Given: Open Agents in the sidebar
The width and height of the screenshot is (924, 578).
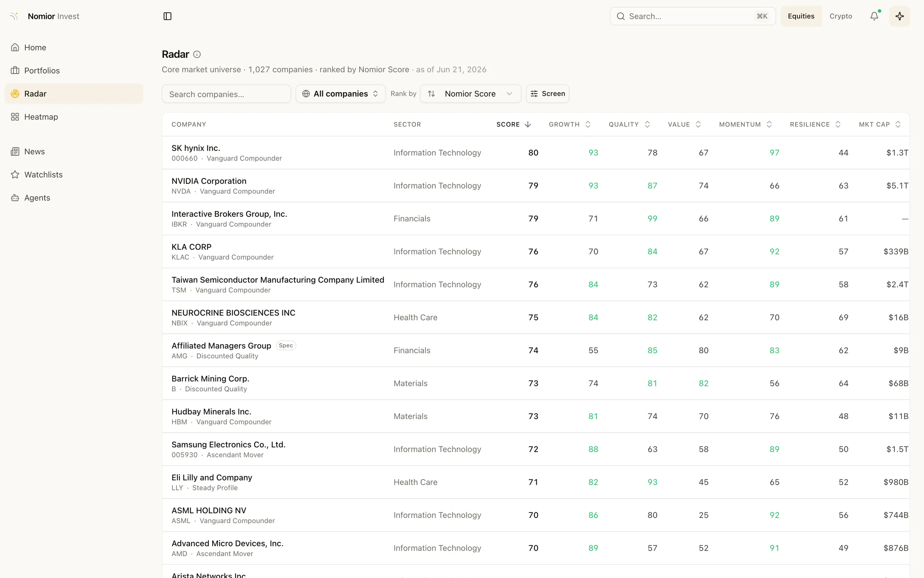Looking at the screenshot, I should point(74,198).
